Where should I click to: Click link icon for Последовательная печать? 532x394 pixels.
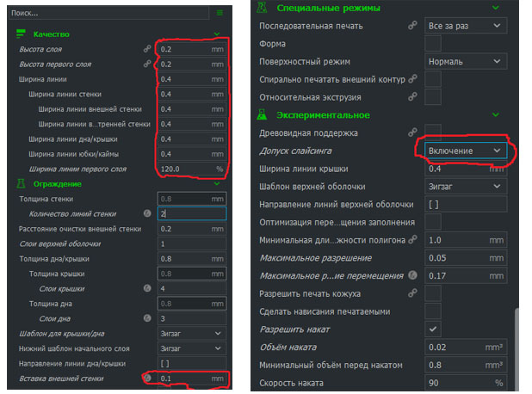[412, 26]
